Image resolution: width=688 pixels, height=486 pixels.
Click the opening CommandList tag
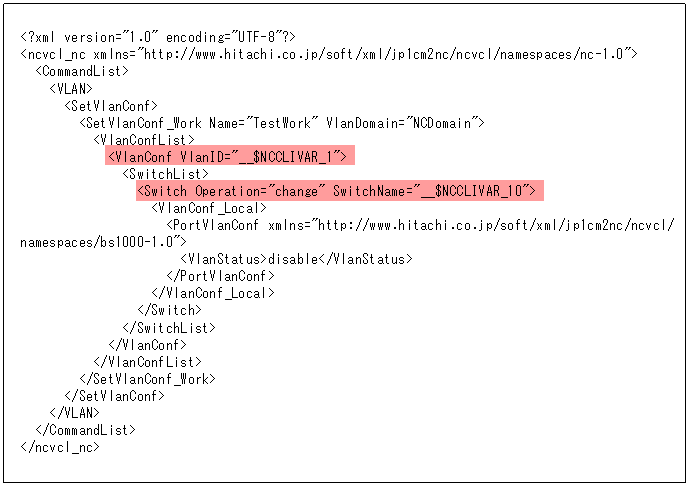pyautogui.click(x=82, y=71)
